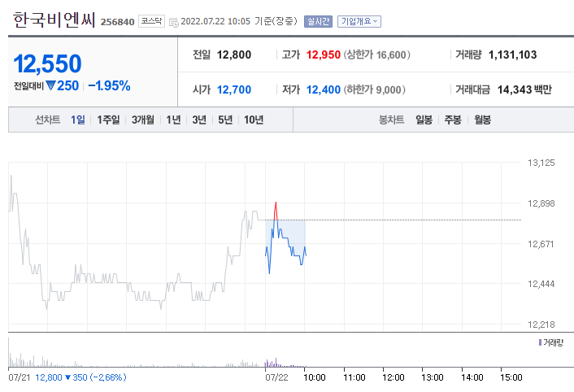Select the 1일 line chart tab
Image resolution: width=574 pixels, height=392 pixels.
[77, 120]
